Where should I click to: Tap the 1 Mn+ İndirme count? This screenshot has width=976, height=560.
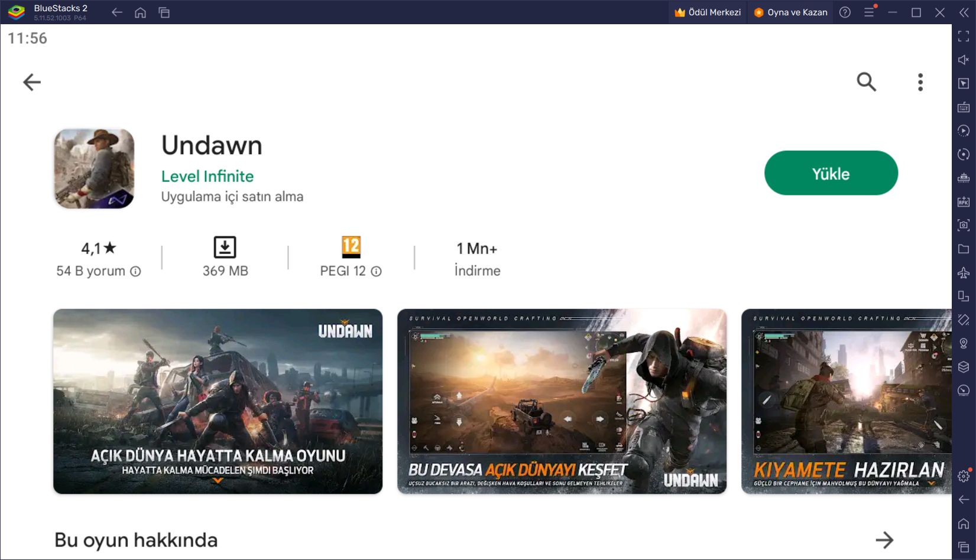click(477, 259)
